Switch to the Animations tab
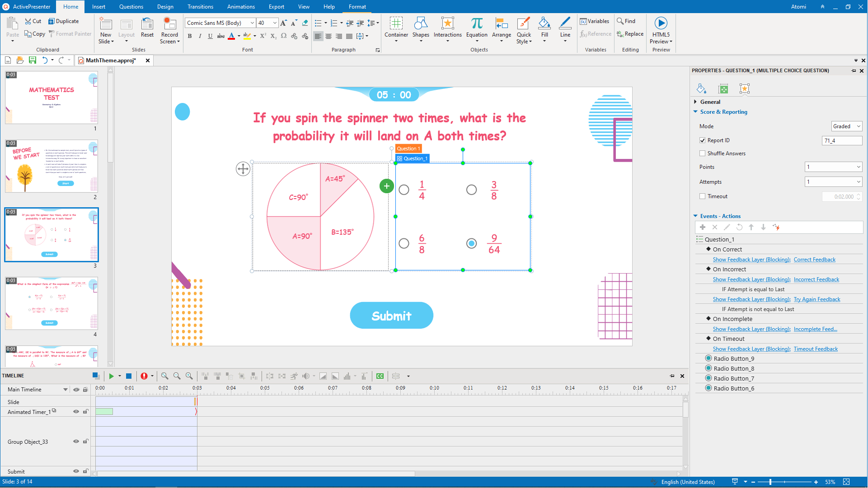Screen dimensions: 868x488 click(x=241, y=7)
